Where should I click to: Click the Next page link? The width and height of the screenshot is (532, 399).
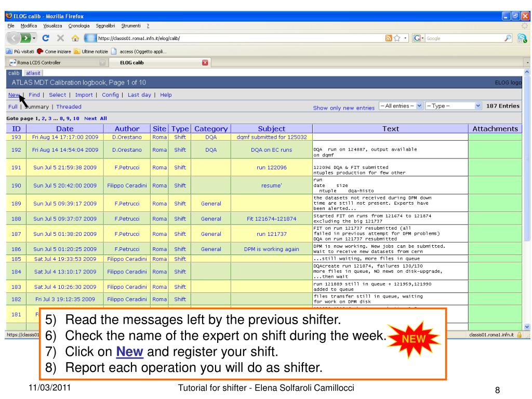point(90,118)
